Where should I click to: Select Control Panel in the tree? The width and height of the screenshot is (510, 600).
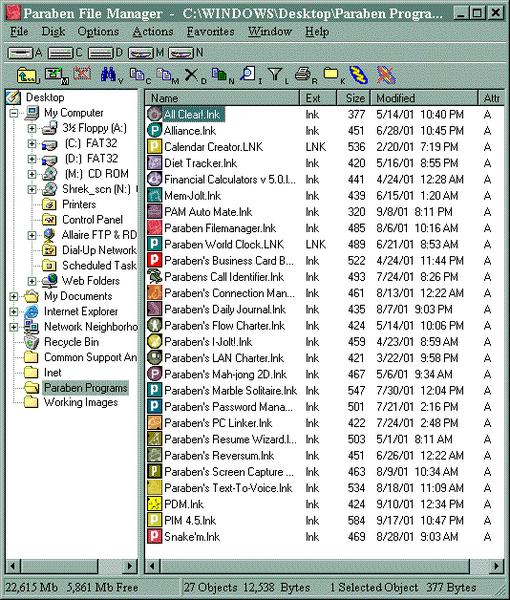(92, 220)
